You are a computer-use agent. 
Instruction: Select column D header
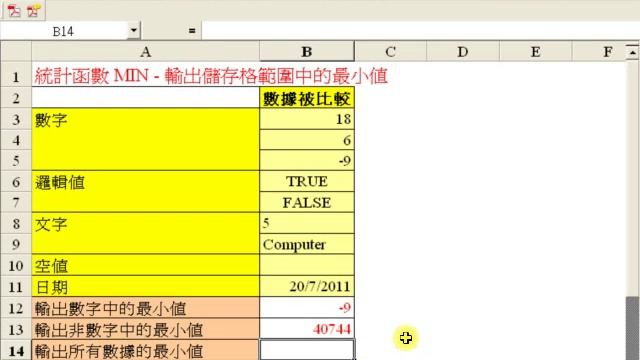click(x=462, y=52)
